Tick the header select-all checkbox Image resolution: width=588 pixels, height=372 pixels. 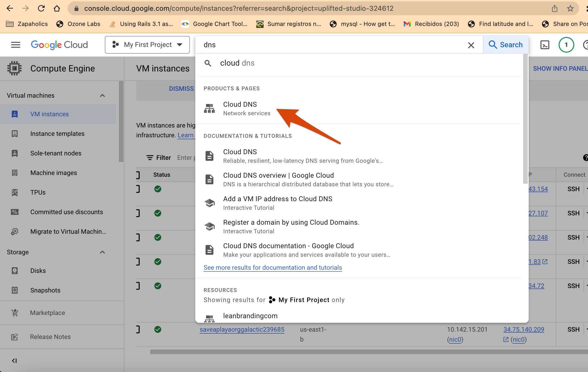click(138, 175)
